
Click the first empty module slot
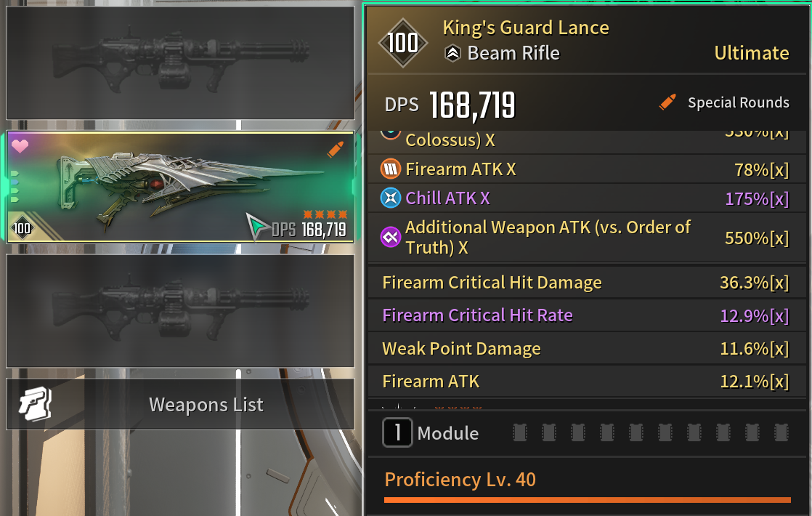[x=520, y=432]
